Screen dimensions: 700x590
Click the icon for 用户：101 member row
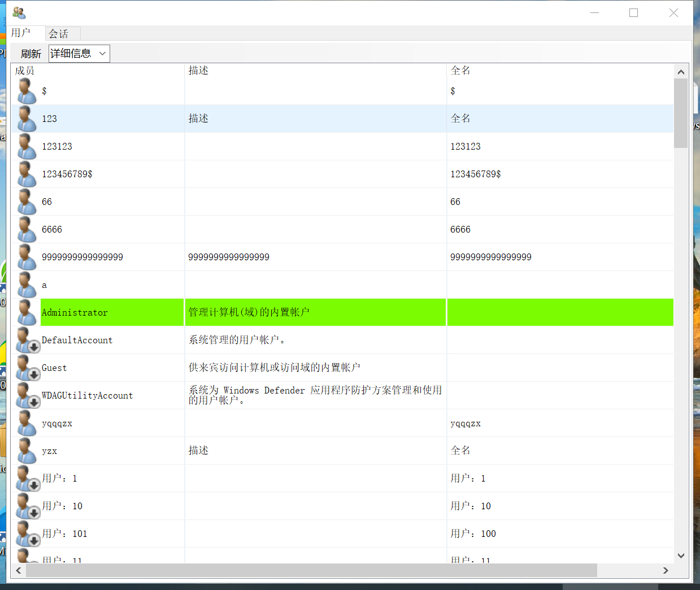27,534
